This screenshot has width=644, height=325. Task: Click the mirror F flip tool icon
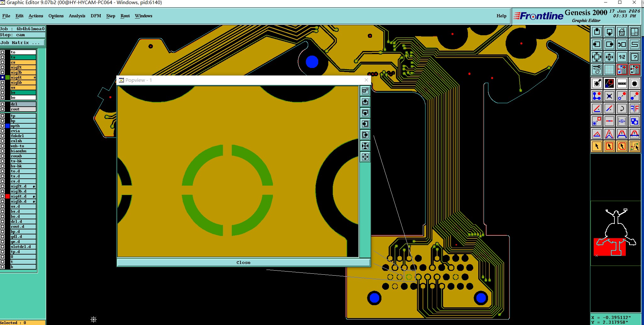tap(635, 109)
